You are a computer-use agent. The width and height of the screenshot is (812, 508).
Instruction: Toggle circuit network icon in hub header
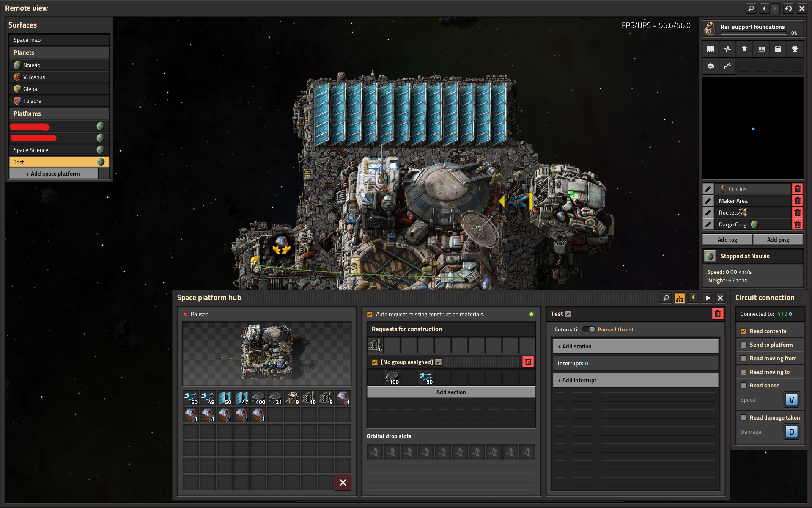[680, 298]
